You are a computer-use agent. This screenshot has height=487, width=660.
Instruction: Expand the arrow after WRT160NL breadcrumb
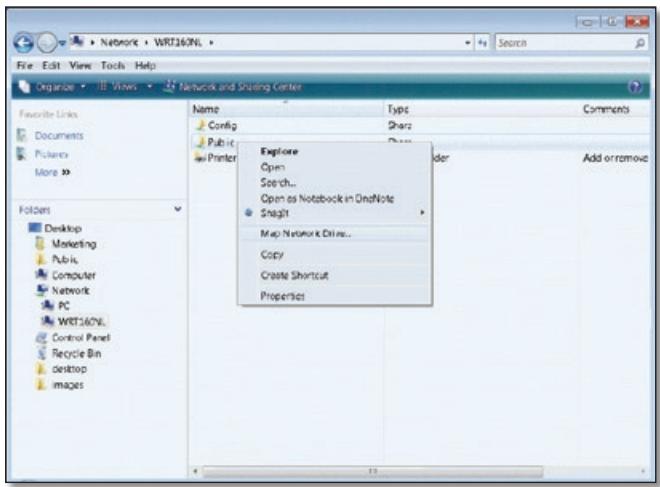tap(211, 43)
